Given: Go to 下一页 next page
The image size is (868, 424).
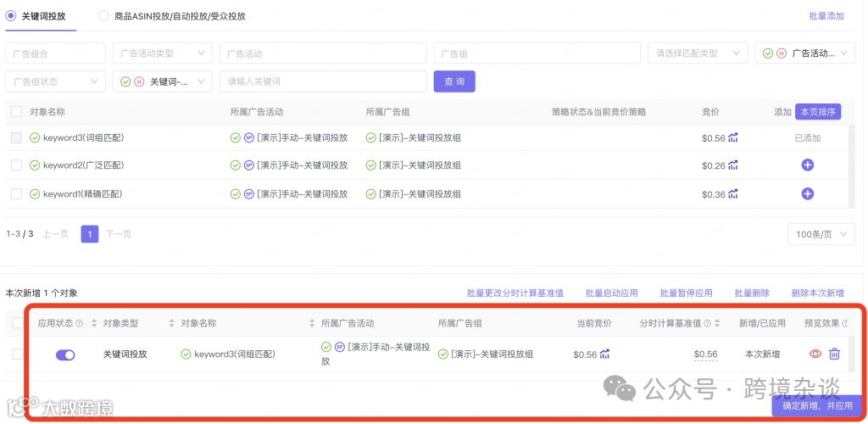Looking at the screenshot, I should (x=119, y=234).
